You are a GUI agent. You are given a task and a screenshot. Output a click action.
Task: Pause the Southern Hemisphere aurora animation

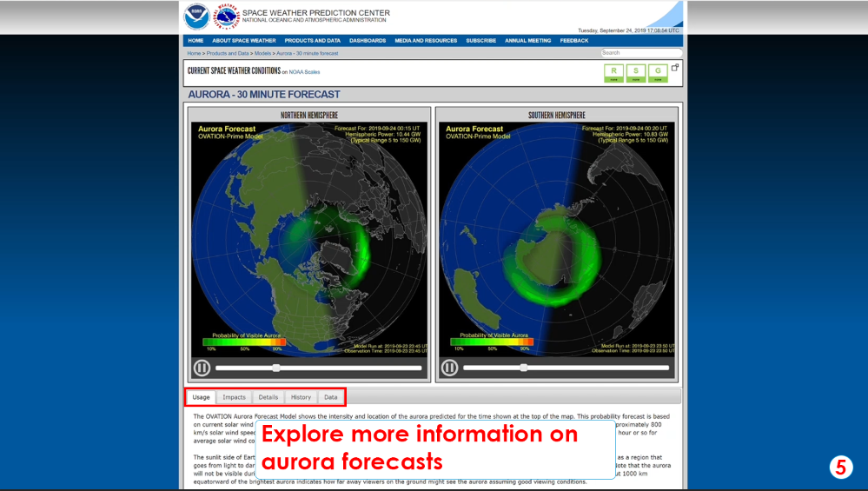click(x=449, y=368)
